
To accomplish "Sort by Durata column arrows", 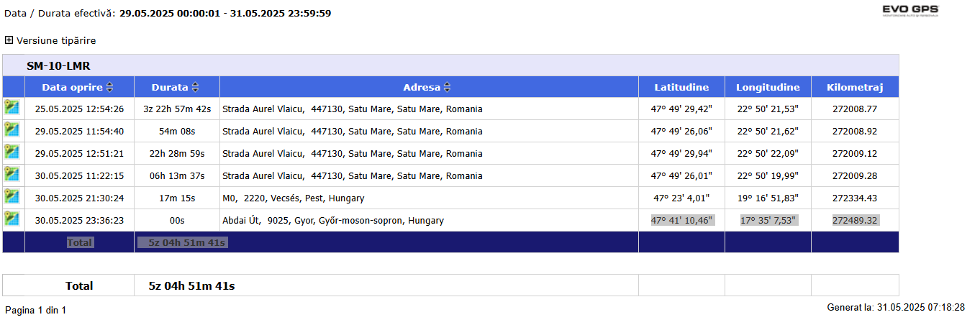I will (x=195, y=87).
